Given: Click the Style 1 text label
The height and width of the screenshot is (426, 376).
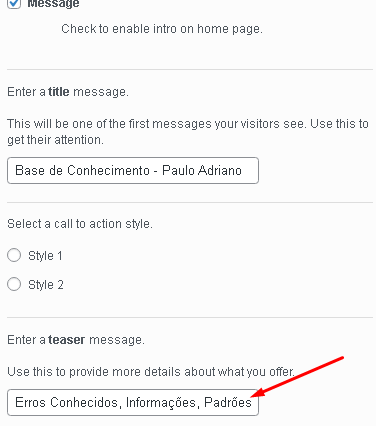Looking at the screenshot, I should coord(45,256).
